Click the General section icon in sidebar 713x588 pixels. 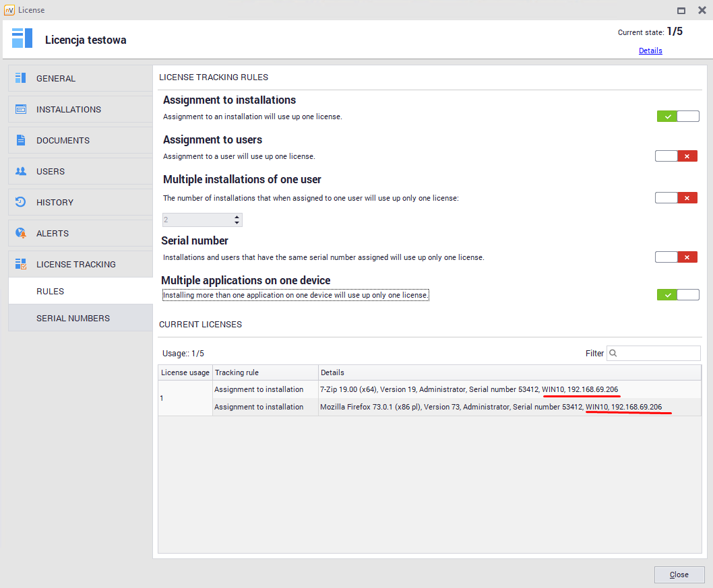(x=21, y=78)
